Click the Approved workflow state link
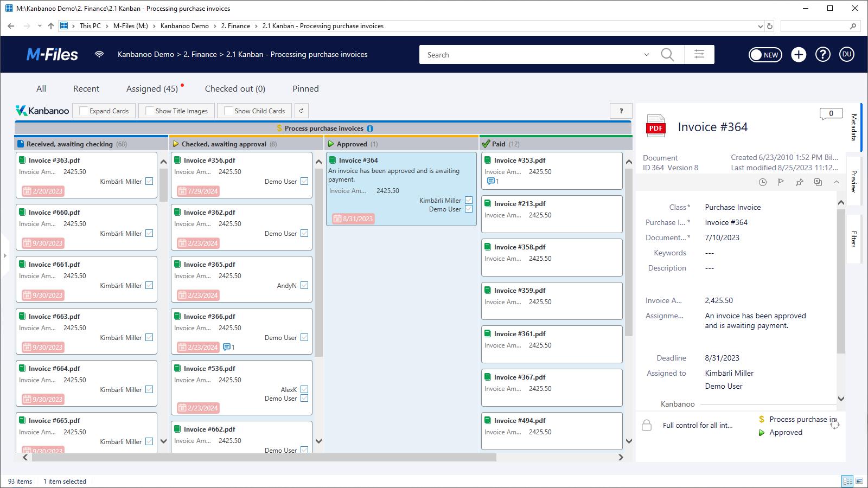The width and height of the screenshot is (868, 488). click(x=786, y=433)
